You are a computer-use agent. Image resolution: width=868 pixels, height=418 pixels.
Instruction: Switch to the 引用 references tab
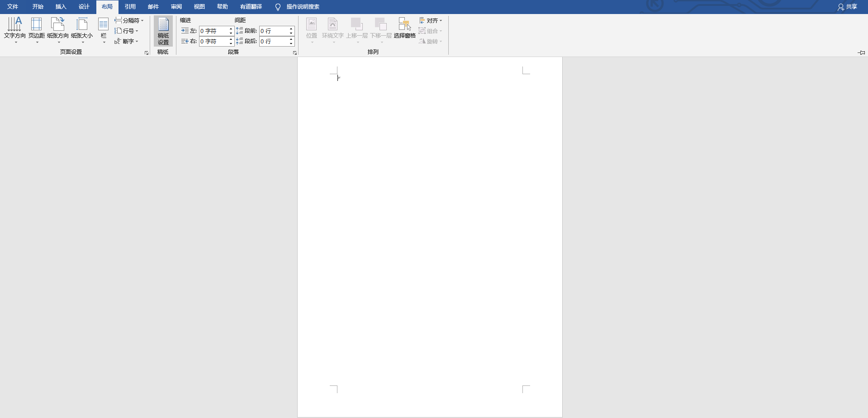click(130, 7)
